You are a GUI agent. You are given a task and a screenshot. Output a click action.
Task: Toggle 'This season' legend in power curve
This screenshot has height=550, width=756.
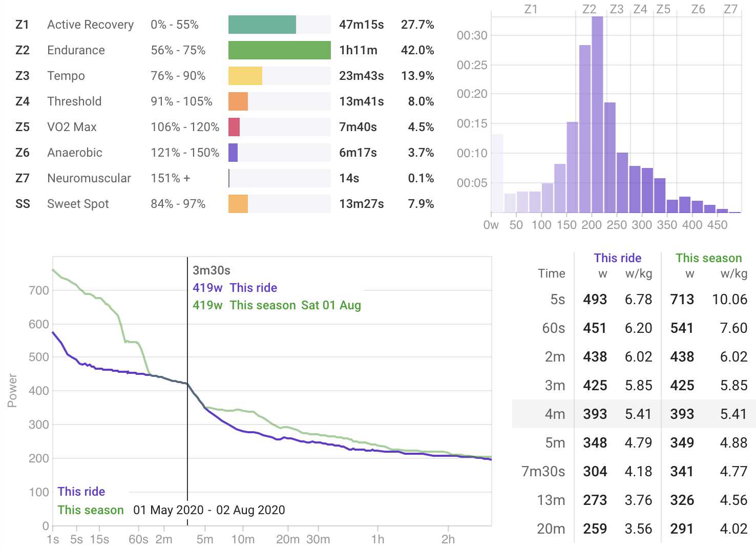click(91, 510)
